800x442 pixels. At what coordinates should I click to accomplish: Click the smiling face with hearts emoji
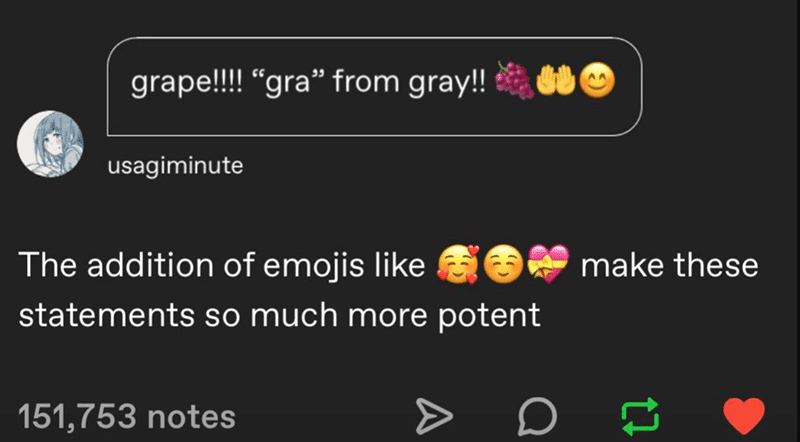click(x=458, y=265)
